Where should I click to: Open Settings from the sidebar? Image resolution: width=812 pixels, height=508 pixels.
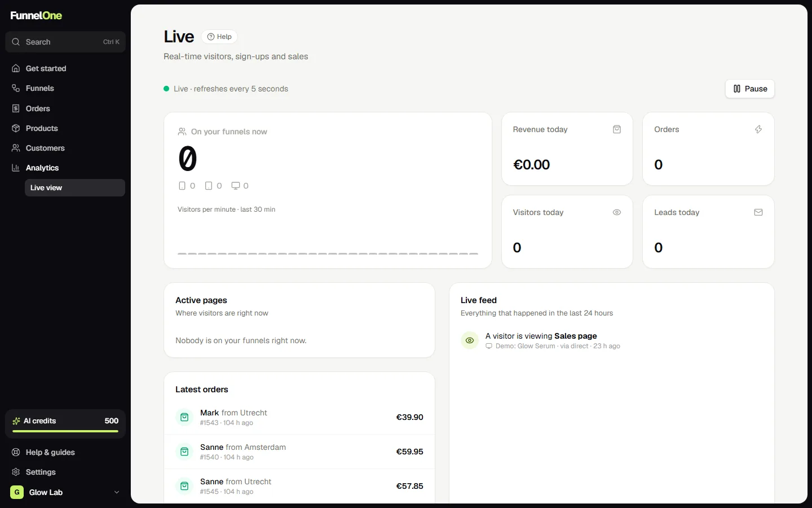point(65,472)
